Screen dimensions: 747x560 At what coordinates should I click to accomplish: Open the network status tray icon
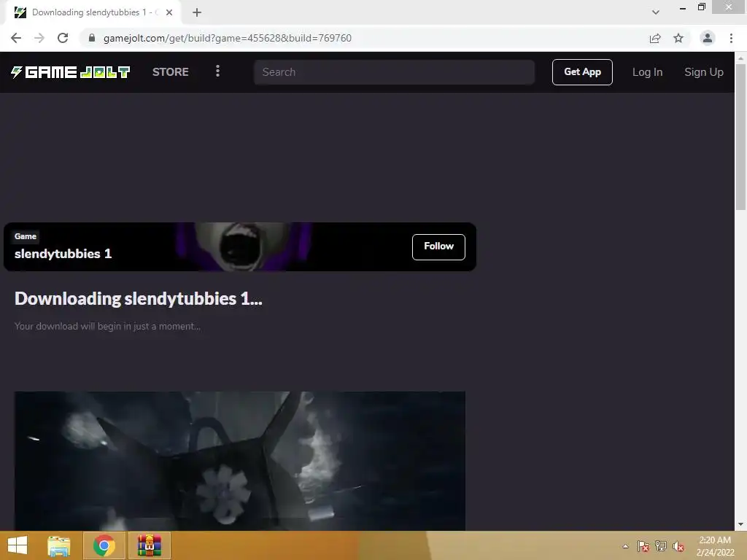[x=661, y=546]
